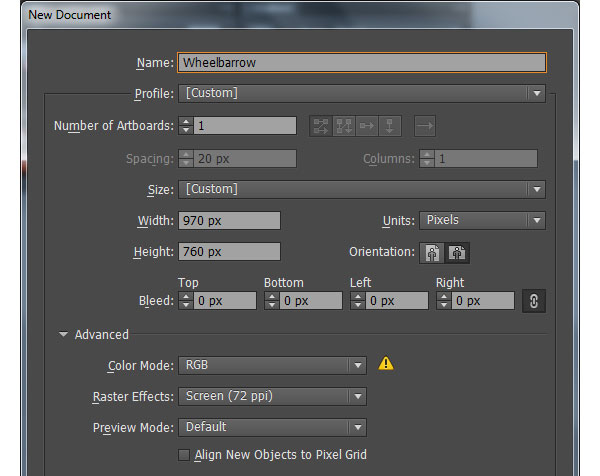Click the yellow warning triangle icon
The image size is (600, 476).
tap(386, 363)
